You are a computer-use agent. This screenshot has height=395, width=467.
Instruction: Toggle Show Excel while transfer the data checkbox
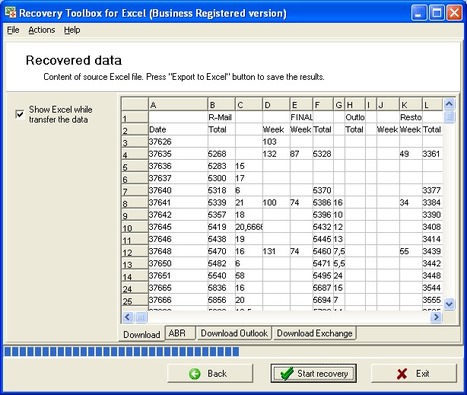(x=20, y=114)
